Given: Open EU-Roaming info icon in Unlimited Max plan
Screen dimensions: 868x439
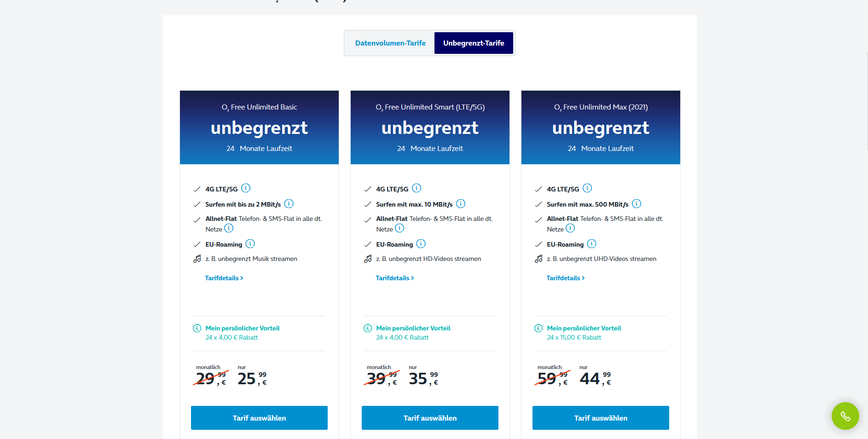Looking at the screenshot, I should [592, 243].
